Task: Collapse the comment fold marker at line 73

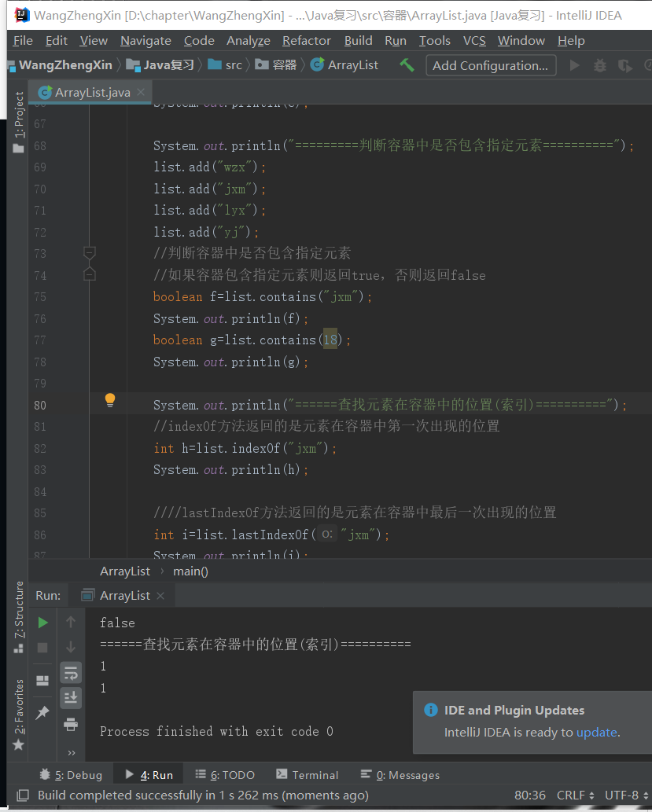Action: pyautogui.click(x=90, y=253)
